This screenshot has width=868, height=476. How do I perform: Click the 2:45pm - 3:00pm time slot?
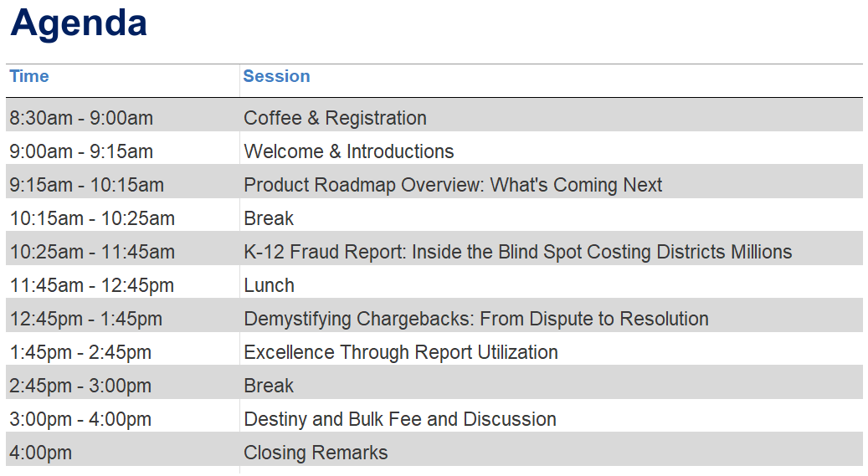[x=80, y=386]
